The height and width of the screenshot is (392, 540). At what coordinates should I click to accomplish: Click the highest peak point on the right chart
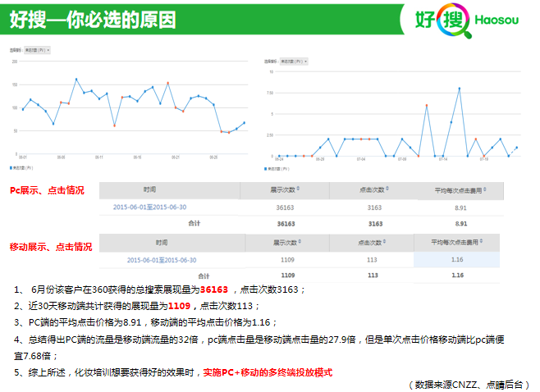[460, 89]
